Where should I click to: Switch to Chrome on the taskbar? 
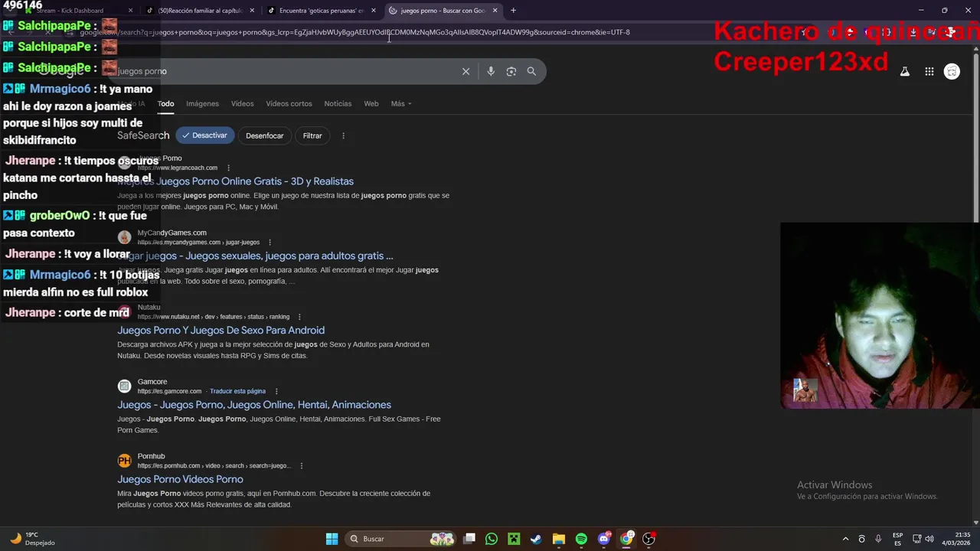[626, 539]
